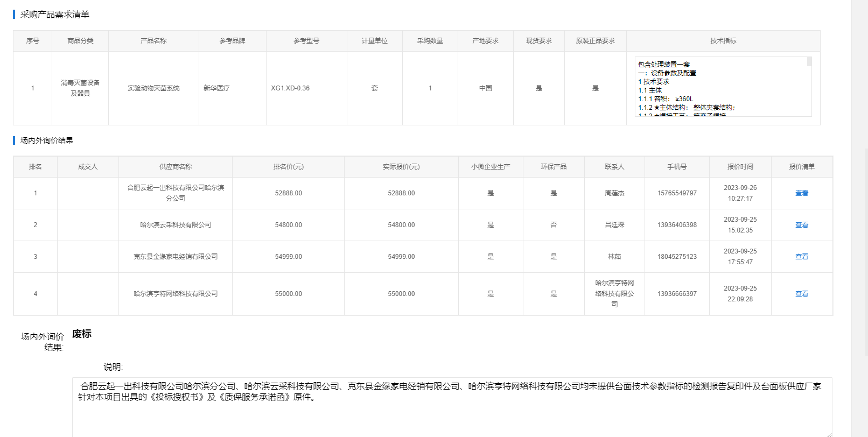Click the 场内外询价结果 section heading
This screenshot has height=437, width=868.
(x=47, y=140)
